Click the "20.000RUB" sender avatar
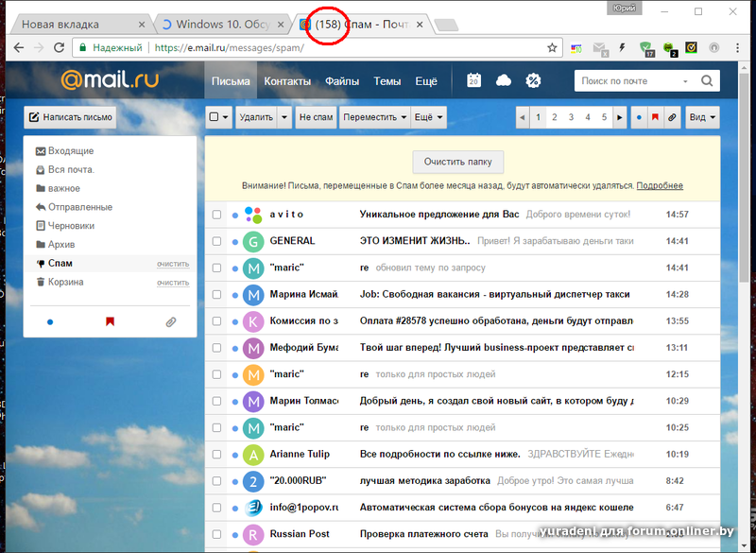Screen dimensions: 756x553 pos(253,481)
